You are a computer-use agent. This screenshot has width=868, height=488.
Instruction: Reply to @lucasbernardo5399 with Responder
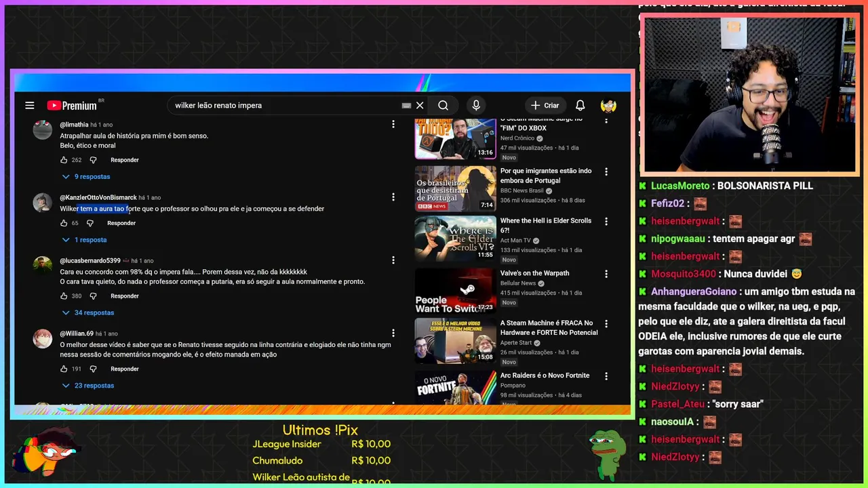(x=125, y=296)
